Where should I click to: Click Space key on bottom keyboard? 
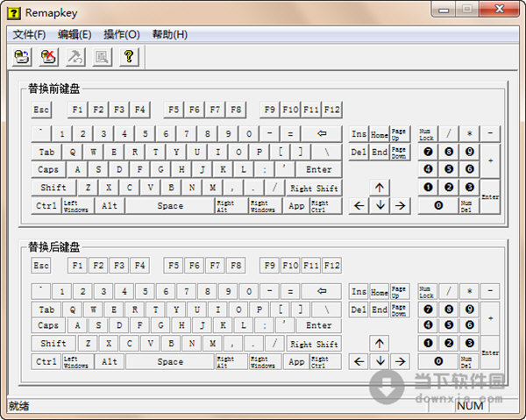[170, 361]
